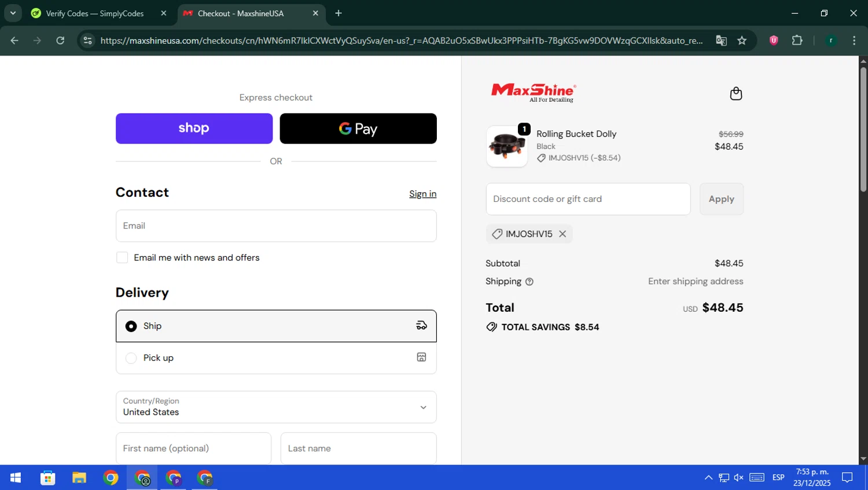Viewport: 868px width, 490px height.
Task: Click the touch keyboard tray icon
Action: pos(757,478)
